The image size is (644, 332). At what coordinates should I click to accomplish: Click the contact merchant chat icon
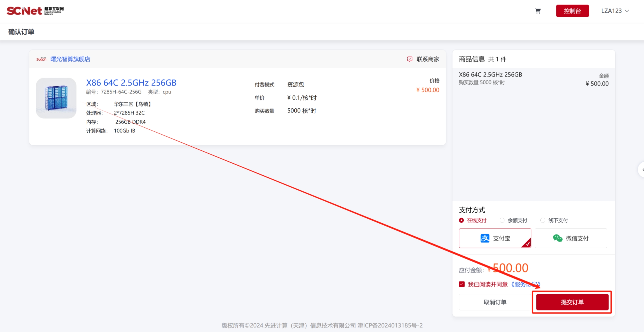point(410,59)
